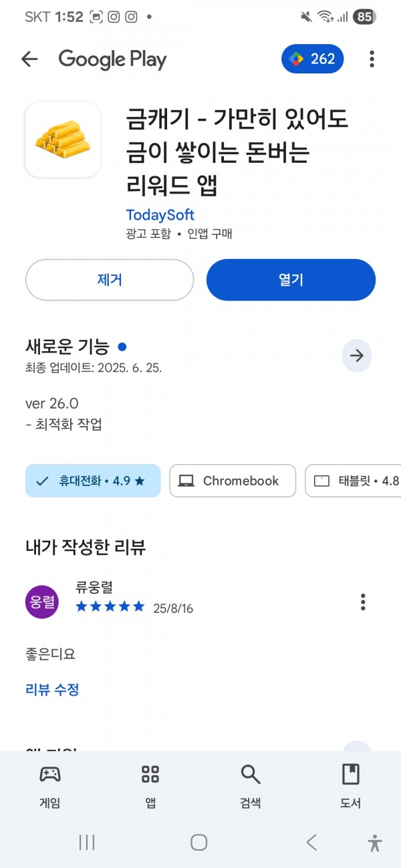Open the 도서 books tab
The width and height of the screenshot is (401, 868).
point(351,787)
